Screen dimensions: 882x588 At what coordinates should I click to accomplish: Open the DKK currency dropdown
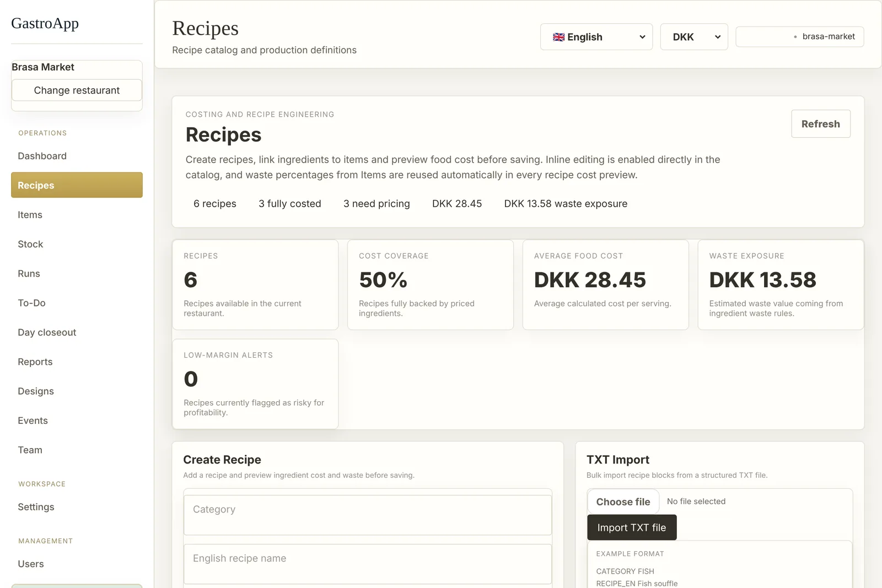[694, 37]
